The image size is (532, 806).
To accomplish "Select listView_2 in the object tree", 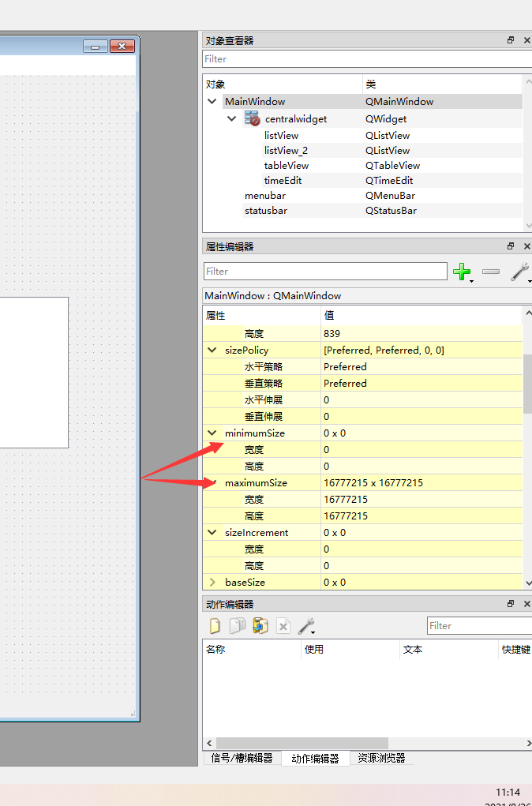I will pos(286,151).
